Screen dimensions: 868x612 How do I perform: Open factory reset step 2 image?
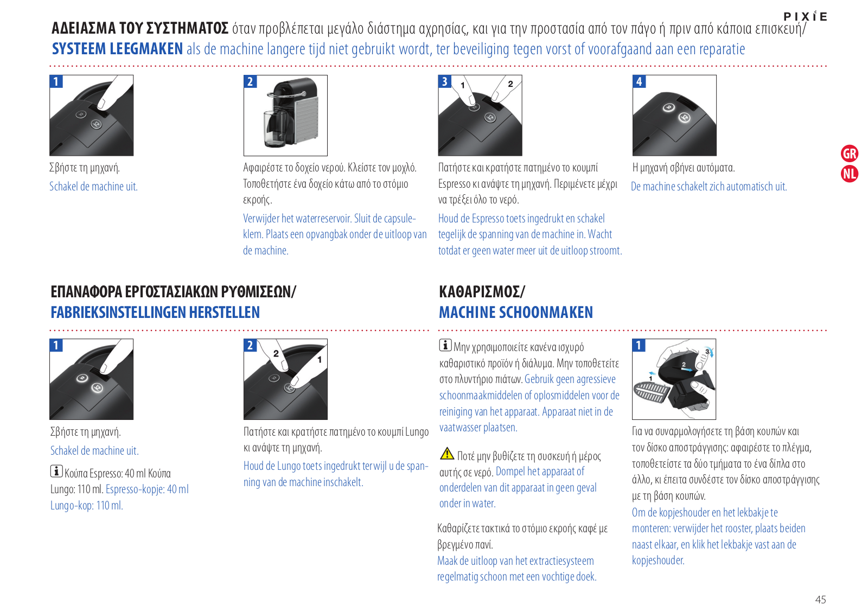(285, 379)
